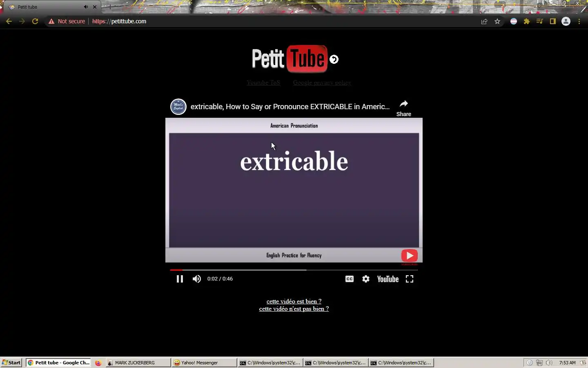Open Firefox from the taskbar
588x368 pixels.
[x=98, y=363]
